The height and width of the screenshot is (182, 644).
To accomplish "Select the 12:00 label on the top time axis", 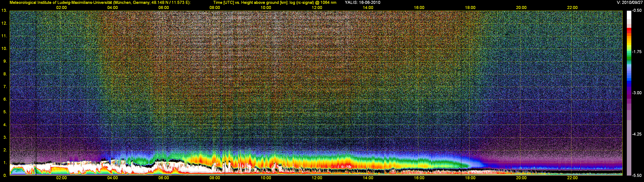I will 317,8.
